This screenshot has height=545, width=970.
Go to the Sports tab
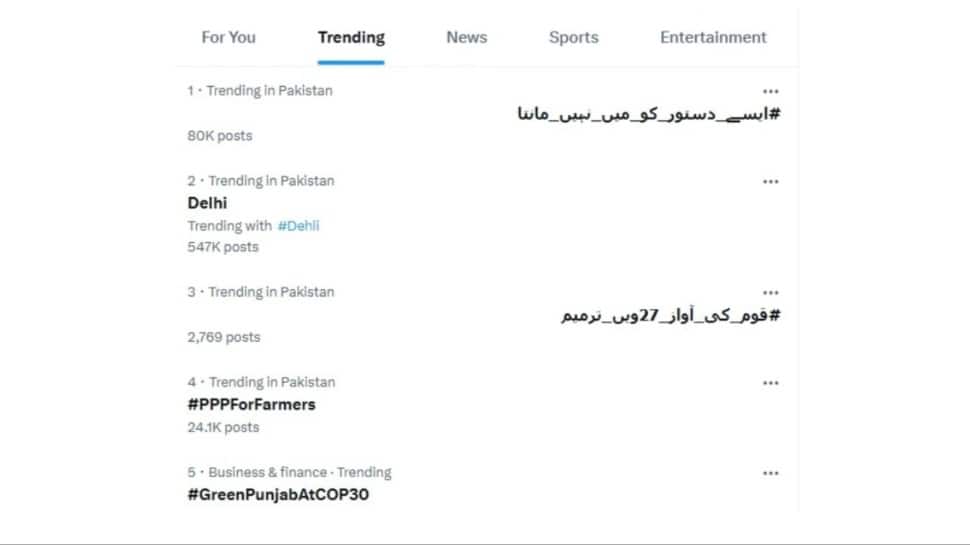pyautogui.click(x=573, y=38)
